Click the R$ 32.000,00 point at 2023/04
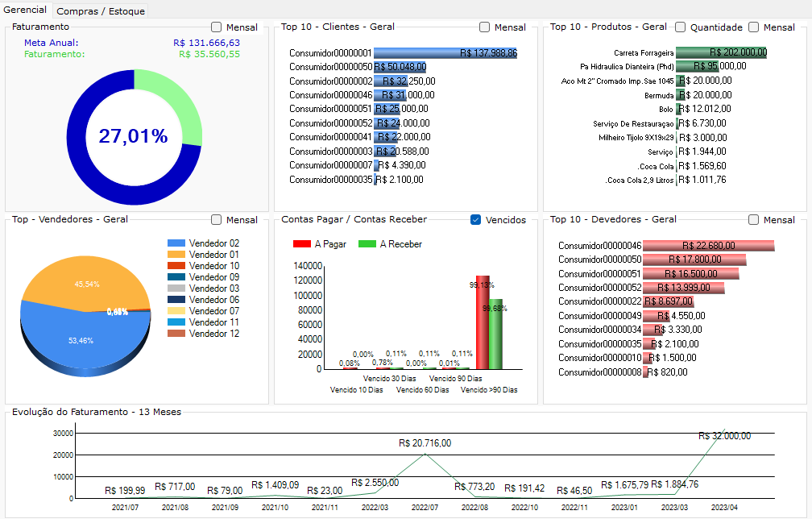The image size is (812, 519). click(724, 436)
